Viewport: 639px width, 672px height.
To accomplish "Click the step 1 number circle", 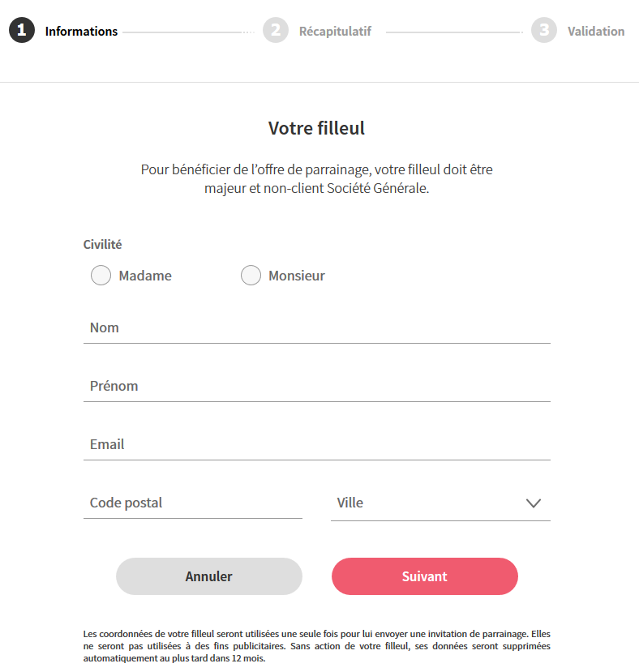I will [22, 31].
